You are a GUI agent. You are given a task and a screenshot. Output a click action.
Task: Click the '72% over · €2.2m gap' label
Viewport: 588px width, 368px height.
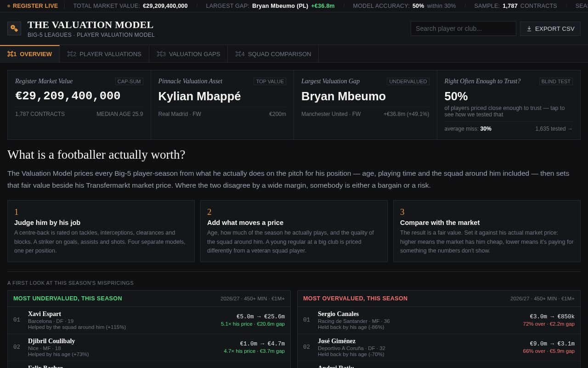[x=548, y=324]
